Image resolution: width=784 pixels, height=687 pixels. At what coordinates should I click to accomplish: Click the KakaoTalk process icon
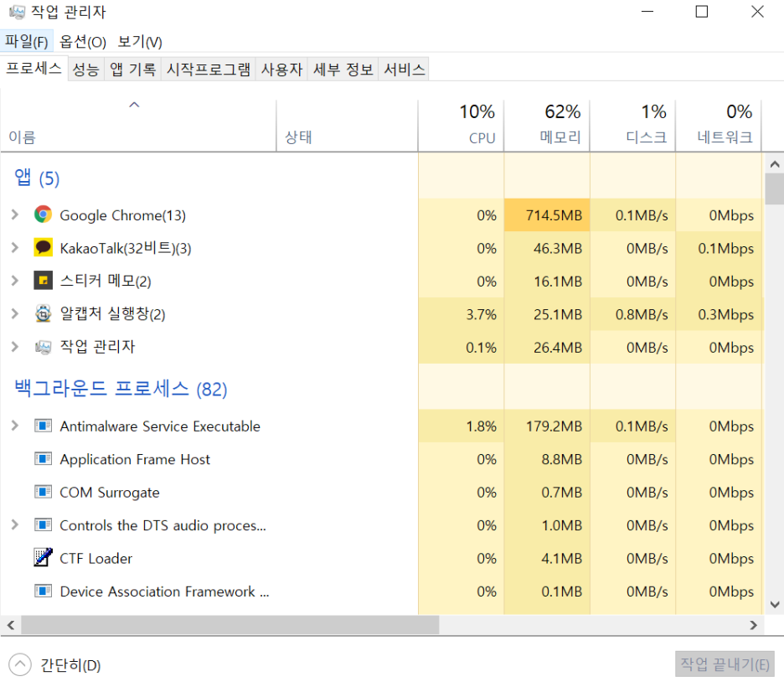point(43,247)
